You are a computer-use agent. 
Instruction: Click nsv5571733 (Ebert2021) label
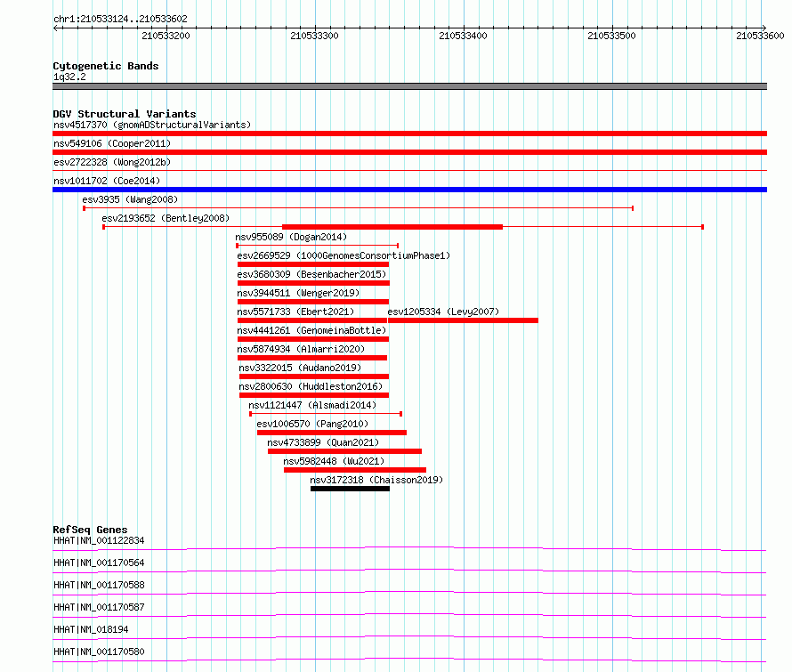pos(295,312)
